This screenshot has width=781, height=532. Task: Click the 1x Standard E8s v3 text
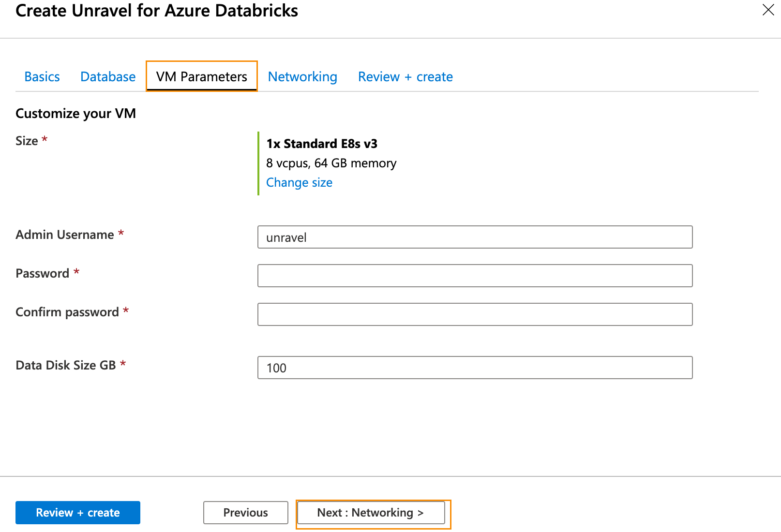pos(322,144)
